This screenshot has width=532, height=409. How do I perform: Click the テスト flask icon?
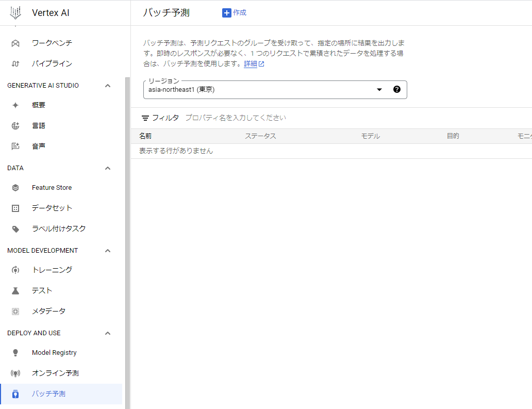click(15, 291)
